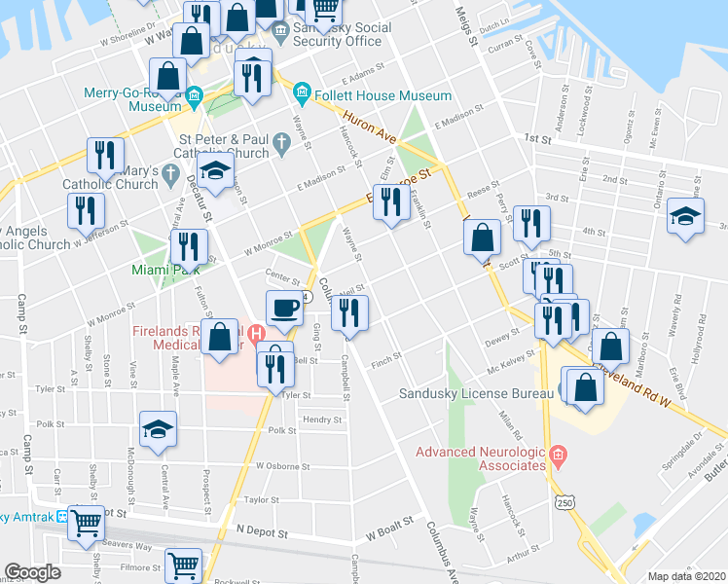Select the Sandusky License Bureau label
Screen dimensions: 728x584
[x=476, y=393]
